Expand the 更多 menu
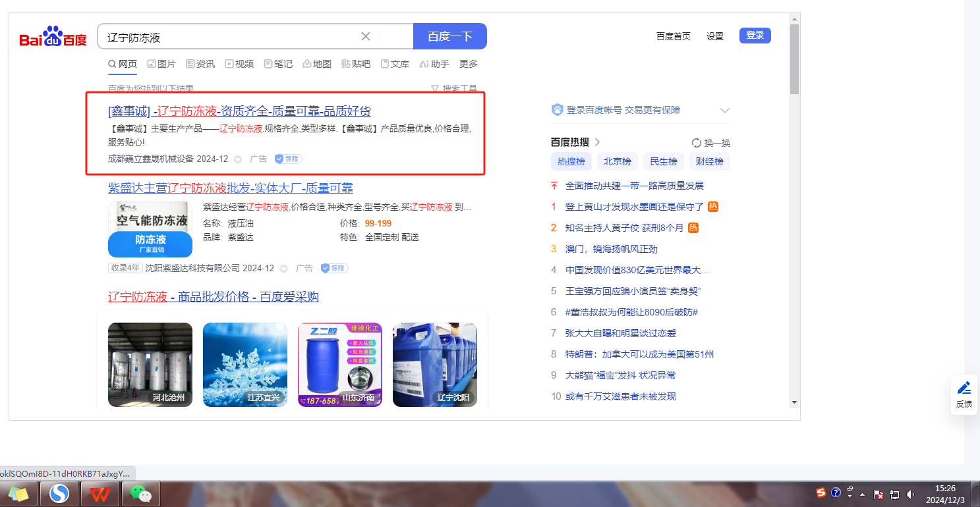 point(469,64)
